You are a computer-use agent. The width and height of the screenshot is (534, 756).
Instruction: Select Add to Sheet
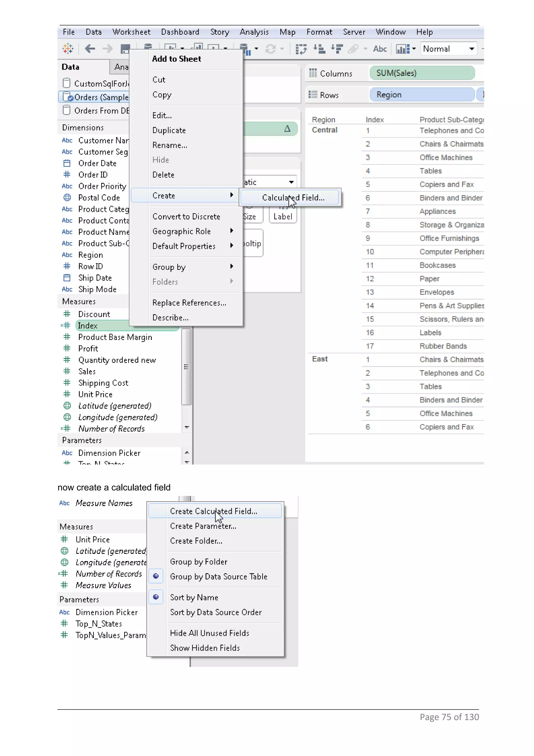coord(176,59)
